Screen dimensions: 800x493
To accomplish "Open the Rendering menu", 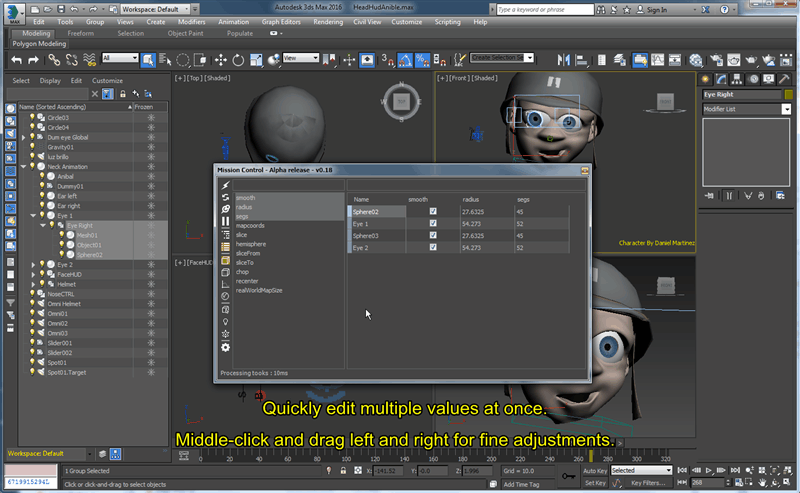I will (328, 22).
